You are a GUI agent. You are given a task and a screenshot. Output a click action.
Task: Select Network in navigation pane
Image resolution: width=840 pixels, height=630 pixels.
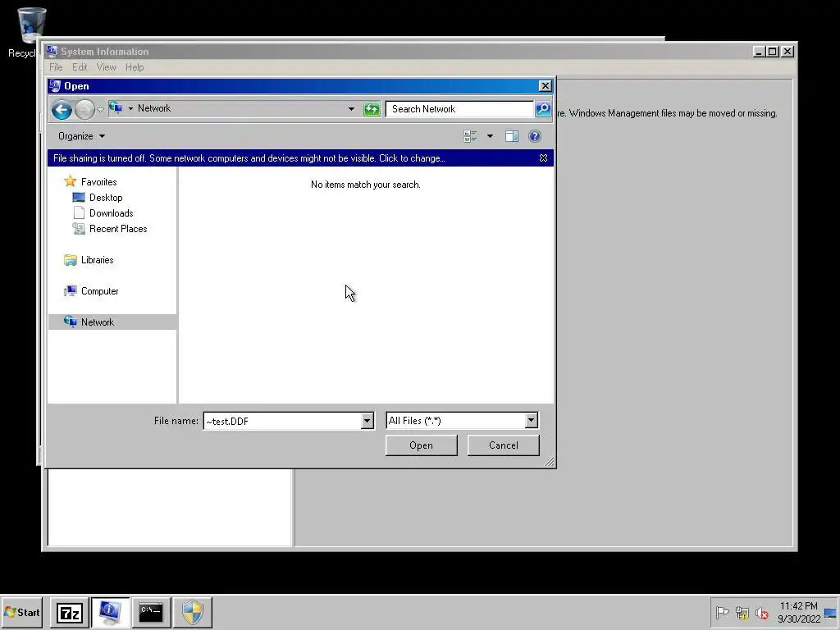click(98, 322)
